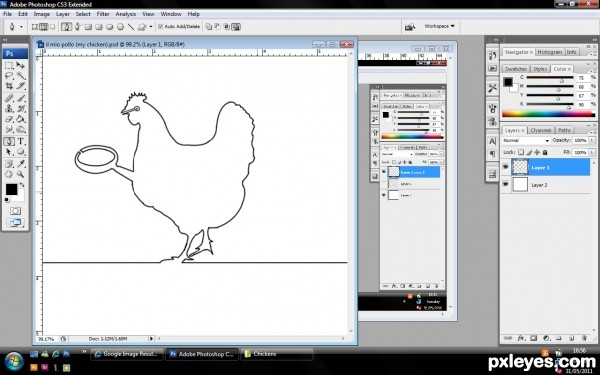
Task: Toggle lock image pixels brush icon
Action: pos(529,152)
